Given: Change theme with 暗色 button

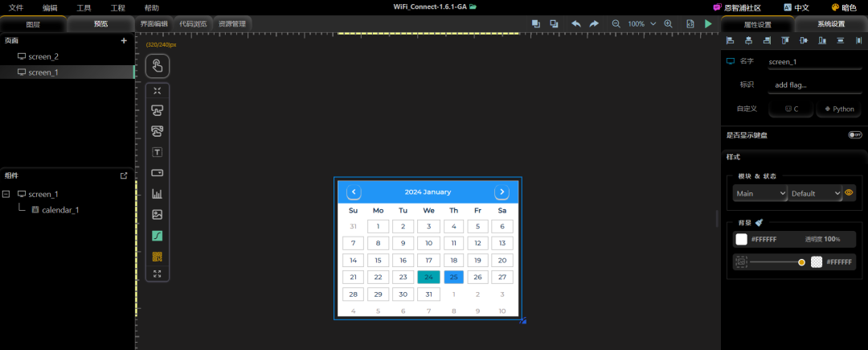Looking at the screenshot, I should tap(844, 8).
